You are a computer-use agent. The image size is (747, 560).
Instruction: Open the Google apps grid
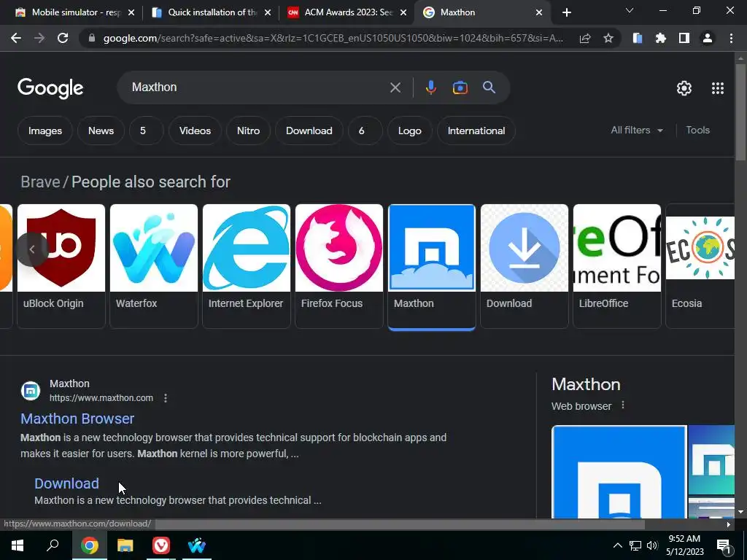718,88
